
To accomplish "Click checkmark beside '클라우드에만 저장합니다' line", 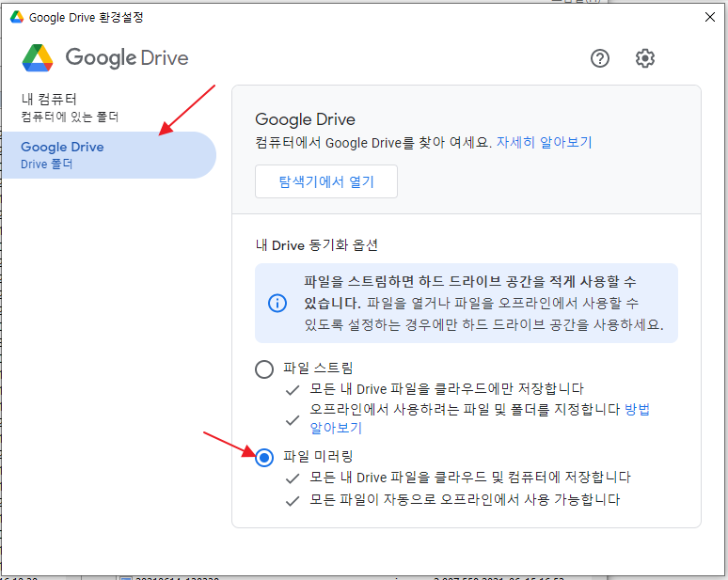I will 293,389.
